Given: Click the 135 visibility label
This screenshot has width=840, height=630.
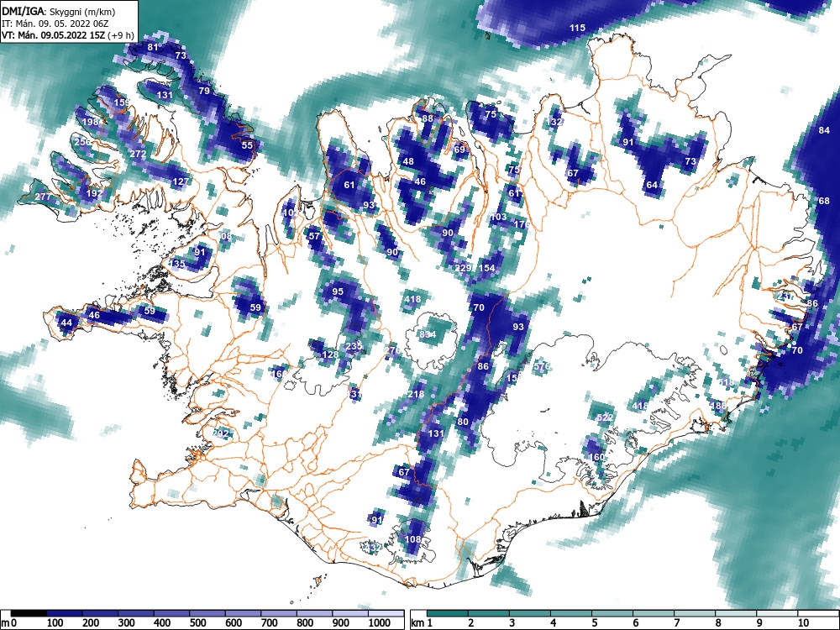Looking at the screenshot, I should tap(177, 264).
